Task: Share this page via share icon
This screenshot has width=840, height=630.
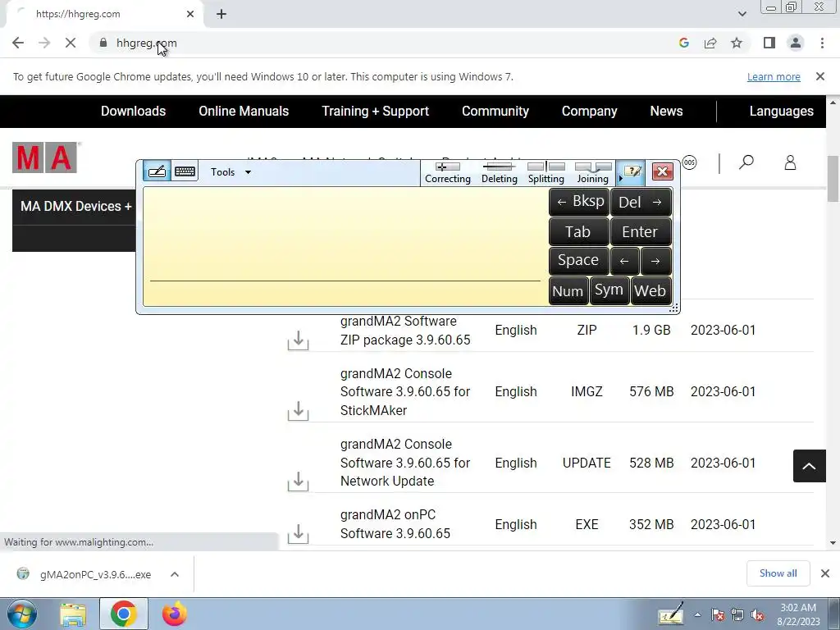Action: [710, 43]
